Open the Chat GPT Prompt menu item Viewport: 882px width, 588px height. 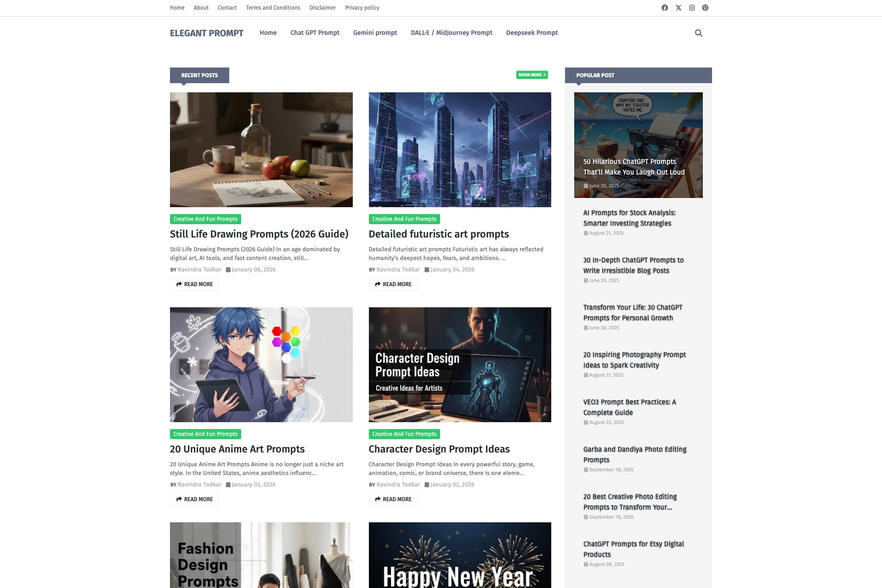tap(315, 33)
